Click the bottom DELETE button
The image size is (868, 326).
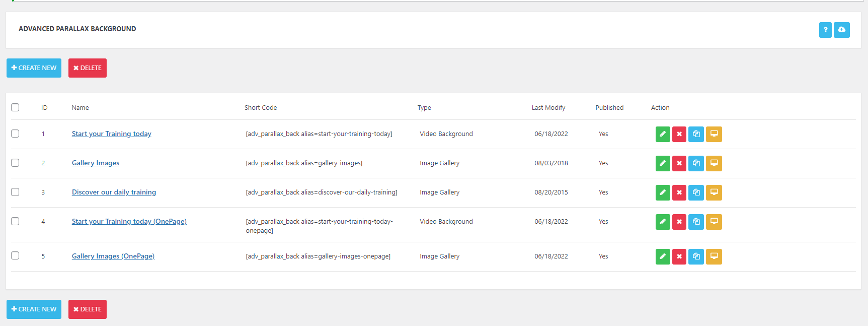click(x=88, y=309)
